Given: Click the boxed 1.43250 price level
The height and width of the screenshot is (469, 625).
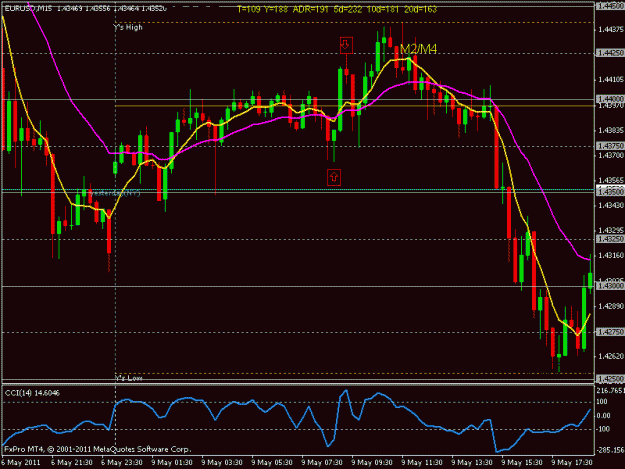Looking at the screenshot, I should point(610,239).
